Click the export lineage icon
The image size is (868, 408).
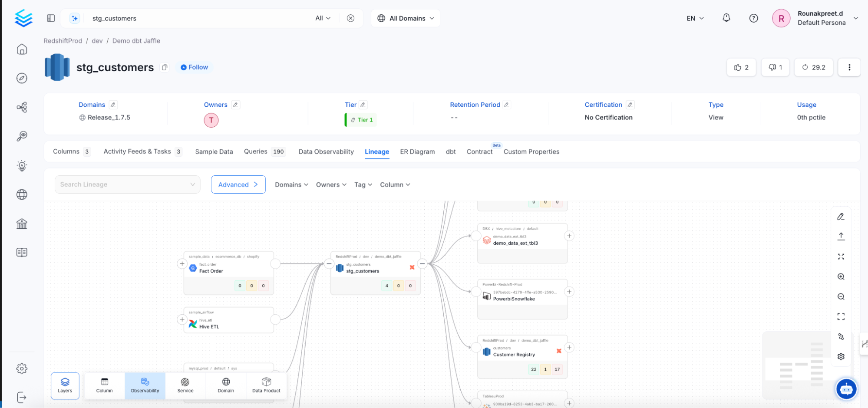point(841,236)
